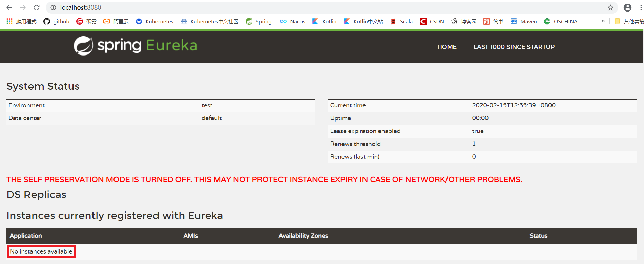Open the 博客园 bookmark

464,21
